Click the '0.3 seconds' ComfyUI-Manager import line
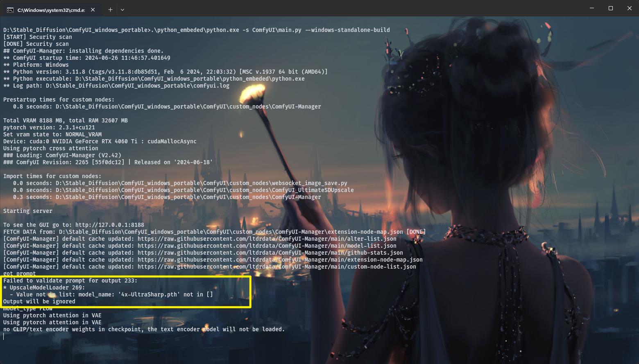Screen dimensions: 639x364 pyautogui.click(x=167, y=197)
